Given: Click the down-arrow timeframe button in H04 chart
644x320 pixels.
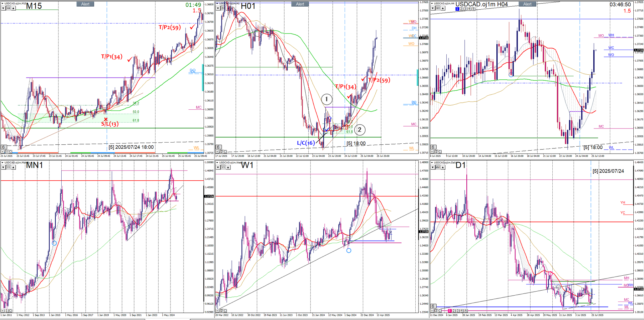Looking at the screenshot, I should coord(433,8).
